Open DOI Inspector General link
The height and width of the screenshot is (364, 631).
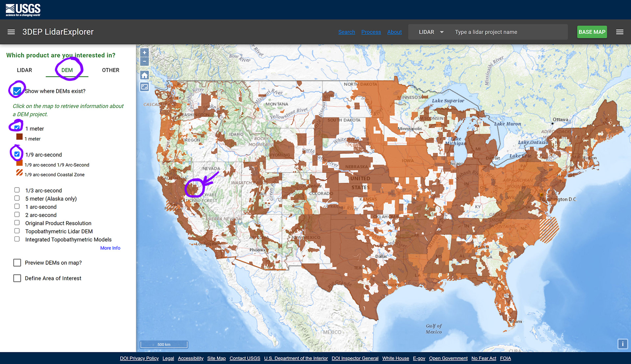click(x=355, y=358)
